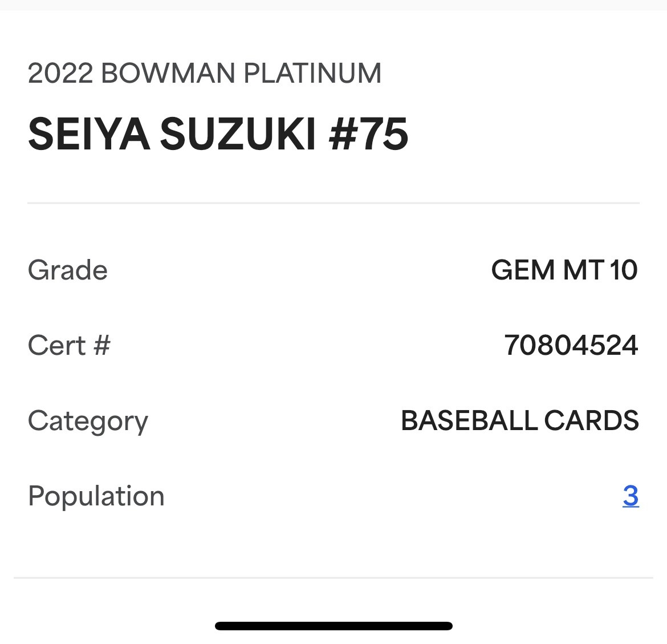Select the BASEBALL CARDS category value
667x644 pixels.
click(519, 420)
